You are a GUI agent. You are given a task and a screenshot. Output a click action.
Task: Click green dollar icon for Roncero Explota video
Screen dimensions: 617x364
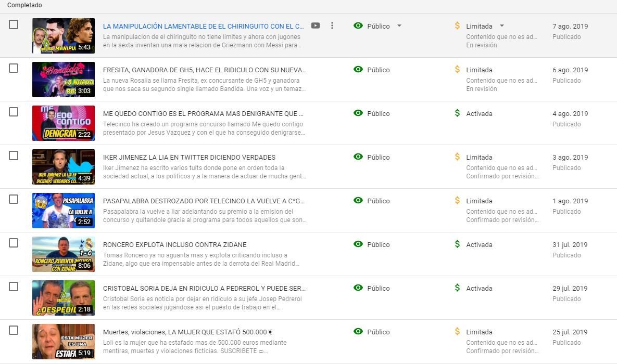coord(457,244)
